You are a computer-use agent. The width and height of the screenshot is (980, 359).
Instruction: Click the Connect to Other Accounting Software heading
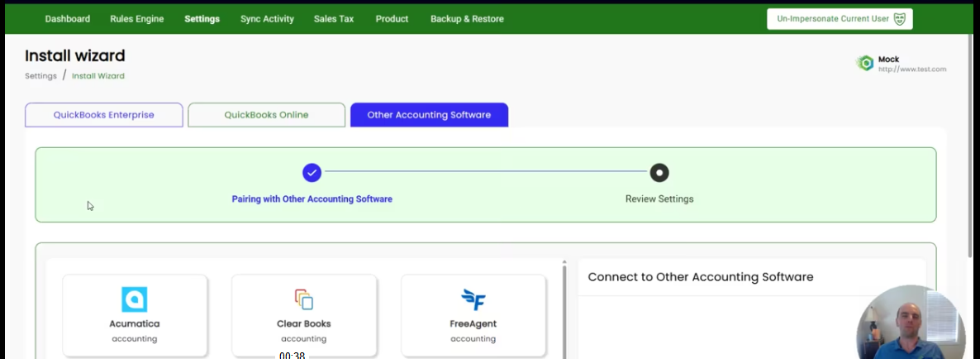pyautogui.click(x=701, y=277)
